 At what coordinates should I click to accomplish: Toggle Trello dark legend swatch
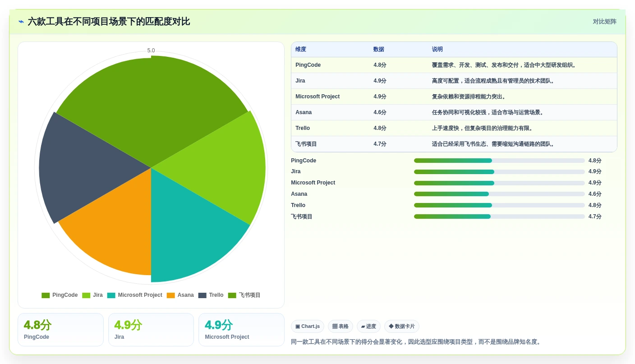point(202,295)
